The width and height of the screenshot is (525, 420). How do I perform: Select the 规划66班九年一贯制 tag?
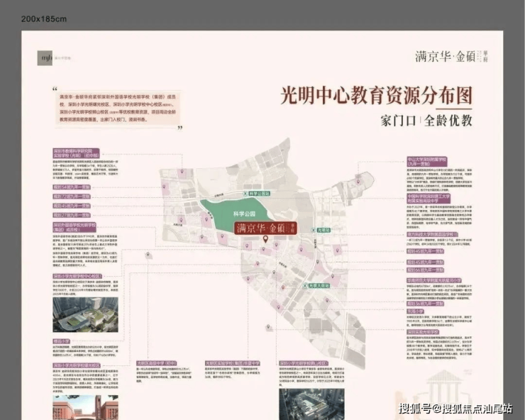[x=425, y=270]
